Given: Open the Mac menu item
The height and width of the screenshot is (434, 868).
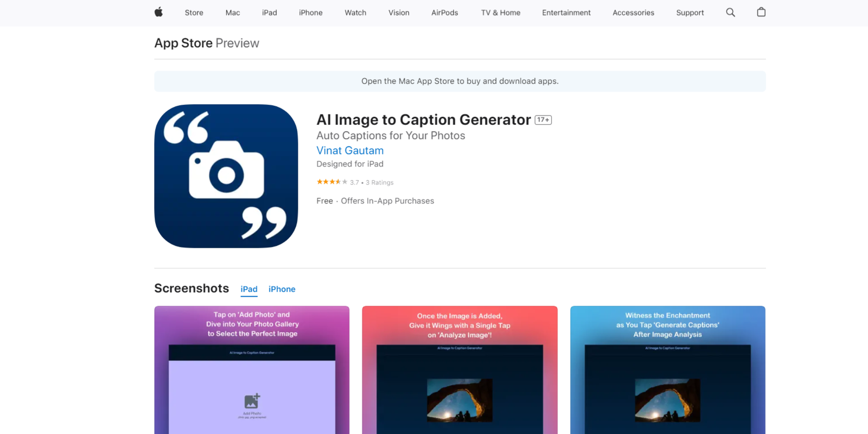Looking at the screenshot, I should click(233, 12).
